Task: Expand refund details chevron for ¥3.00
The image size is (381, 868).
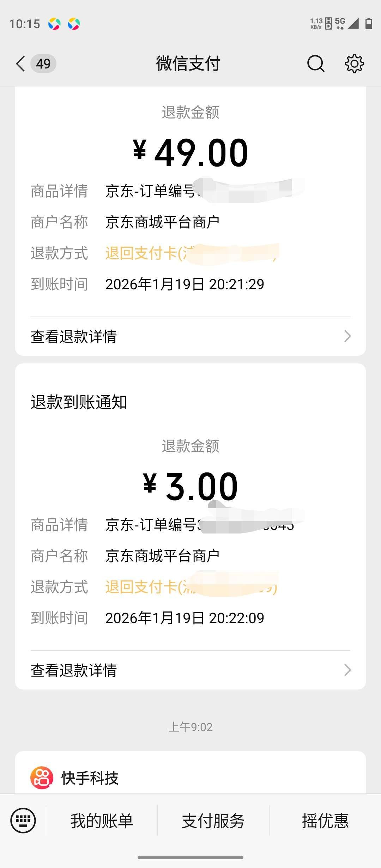Action: [x=347, y=670]
